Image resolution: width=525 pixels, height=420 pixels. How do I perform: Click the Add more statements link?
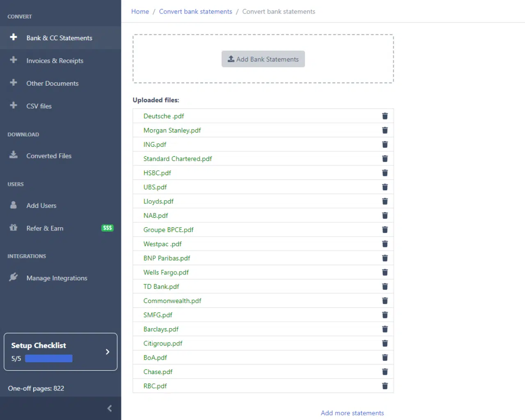pyautogui.click(x=352, y=413)
